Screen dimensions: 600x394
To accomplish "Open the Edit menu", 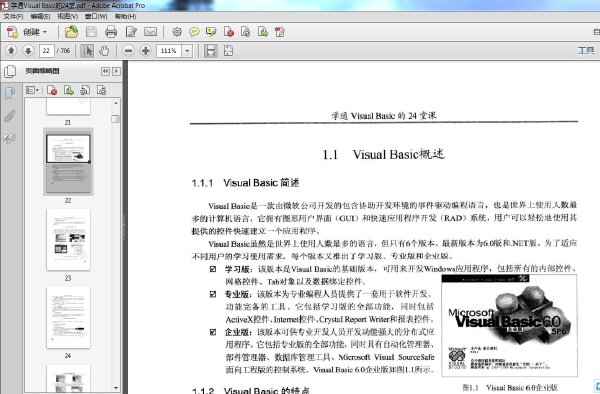I will [x=40, y=16].
